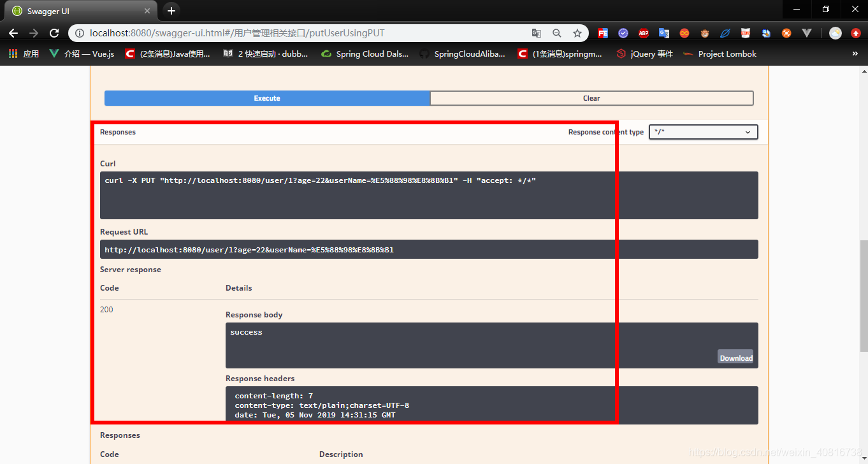
Task: Click the content-length: 7 header line
Action: click(x=273, y=396)
